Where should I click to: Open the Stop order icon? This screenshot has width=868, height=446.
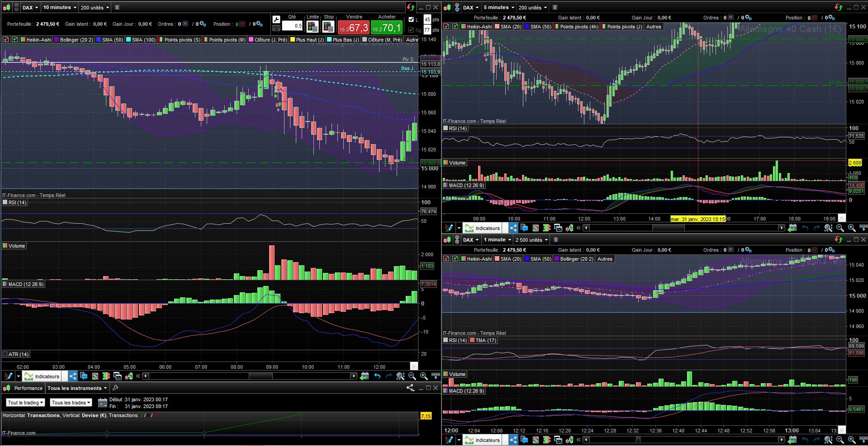coord(328,27)
